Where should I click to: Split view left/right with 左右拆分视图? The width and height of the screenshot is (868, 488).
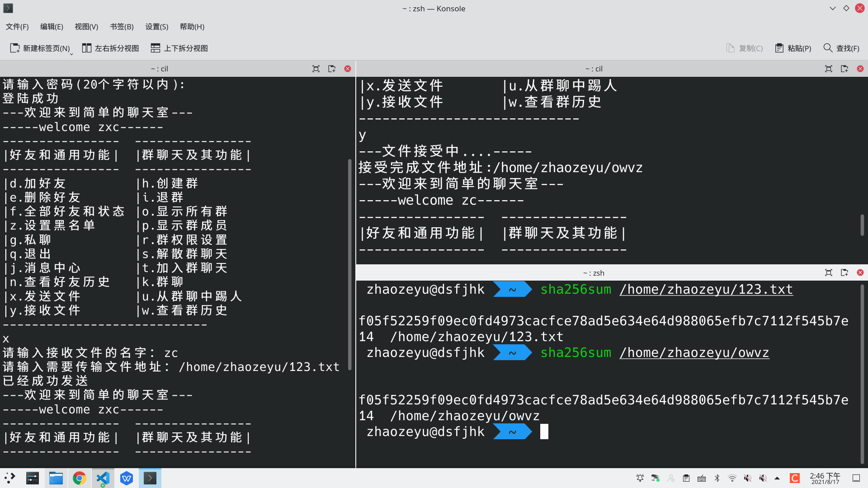110,48
